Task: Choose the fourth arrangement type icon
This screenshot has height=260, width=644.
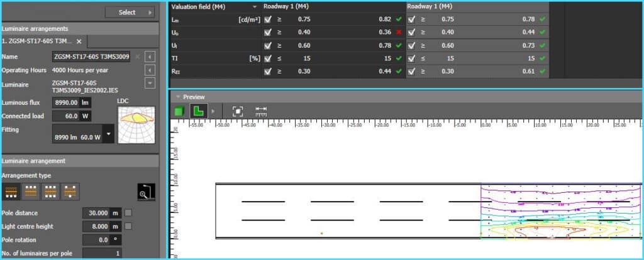Action: (69, 190)
